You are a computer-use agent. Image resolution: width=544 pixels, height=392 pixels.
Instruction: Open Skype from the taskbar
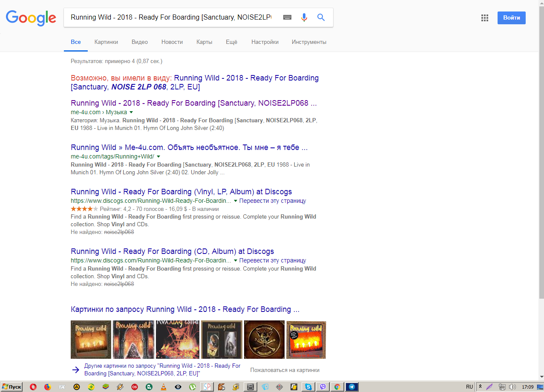coord(308,387)
